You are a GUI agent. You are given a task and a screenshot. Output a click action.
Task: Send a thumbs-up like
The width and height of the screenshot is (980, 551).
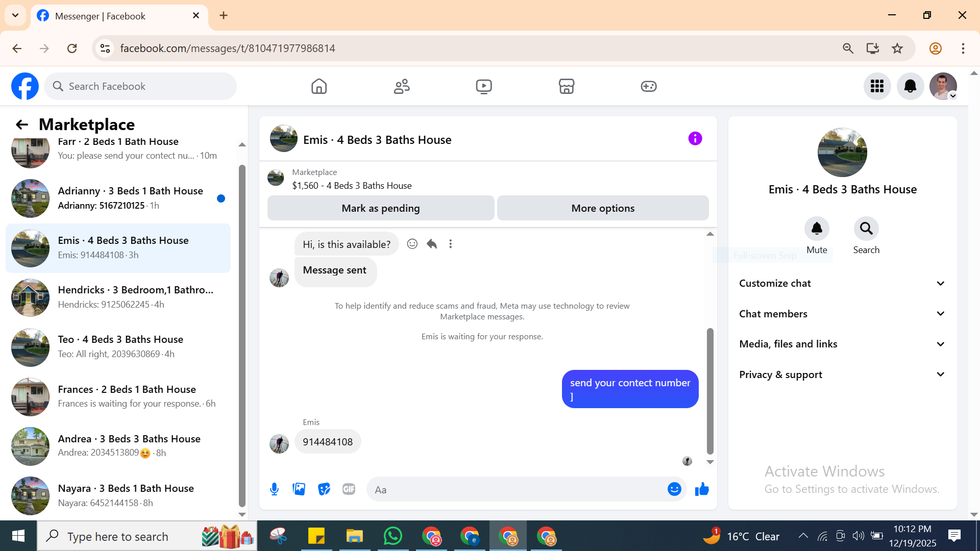(702, 489)
